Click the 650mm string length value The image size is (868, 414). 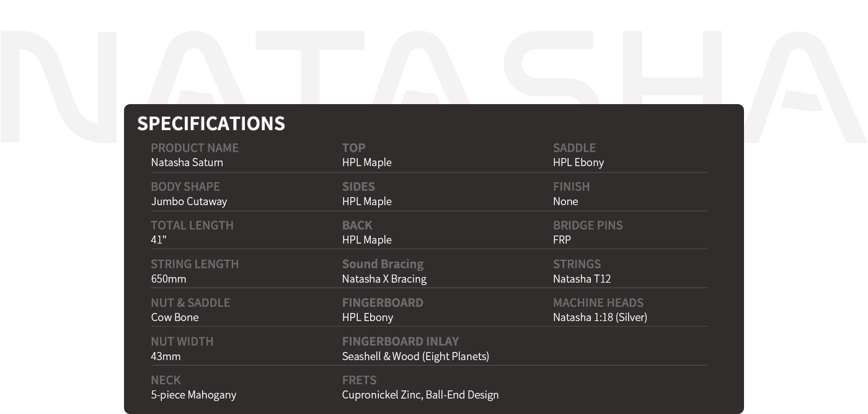pyautogui.click(x=169, y=279)
